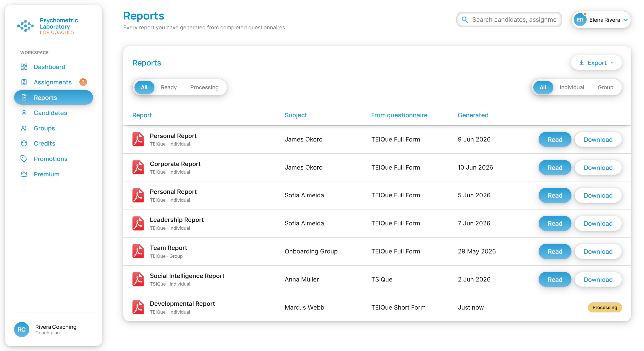Click the Psychometric Laboratory logo icon
Viewport: 644px width, 351px height.
pos(26,26)
